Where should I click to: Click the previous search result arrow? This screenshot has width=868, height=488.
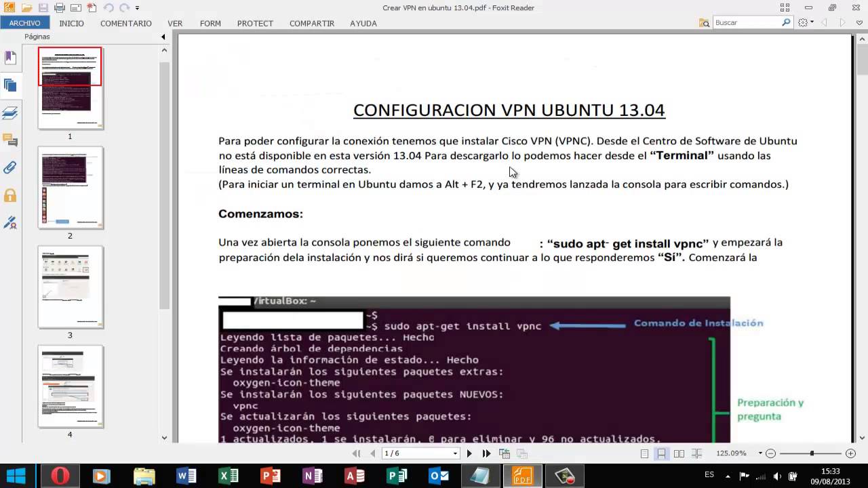(x=825, y=22)
